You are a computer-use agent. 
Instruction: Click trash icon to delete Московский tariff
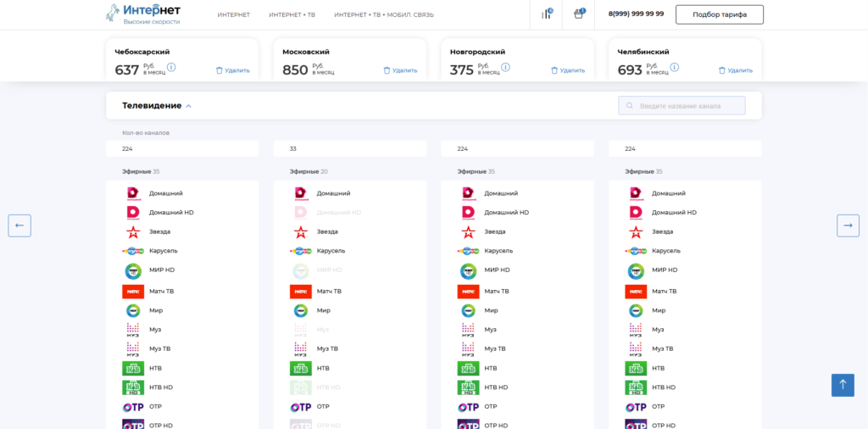pos(387,70)
